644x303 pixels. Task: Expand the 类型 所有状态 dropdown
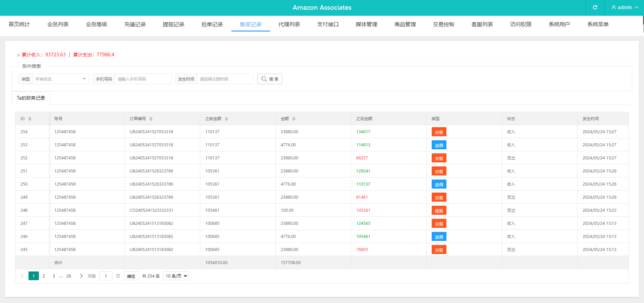click(x=61, y=79)
